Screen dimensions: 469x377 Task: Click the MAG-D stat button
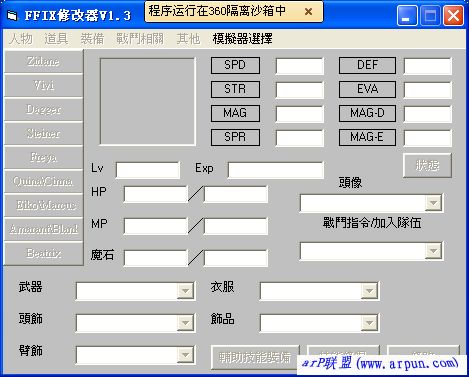point(367,113)
